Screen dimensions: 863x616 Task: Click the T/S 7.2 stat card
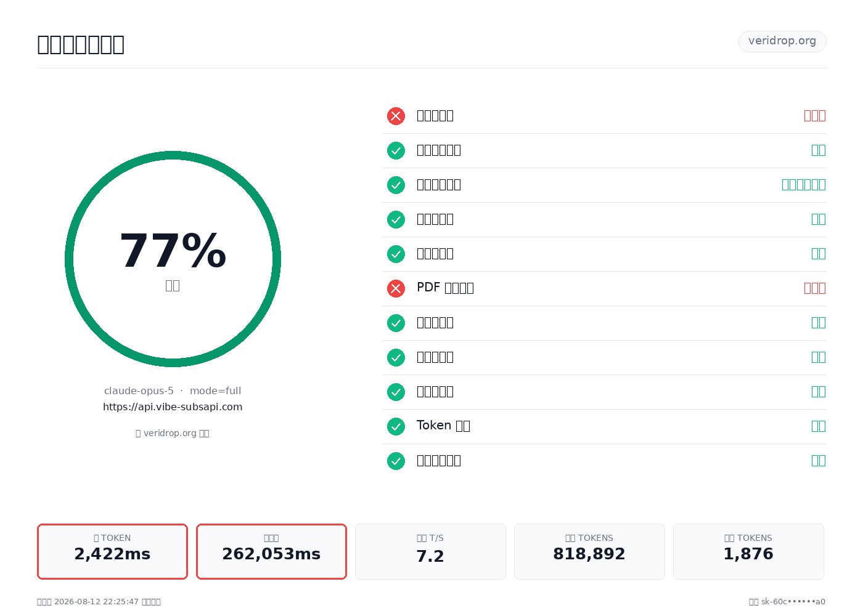[430, 551]
